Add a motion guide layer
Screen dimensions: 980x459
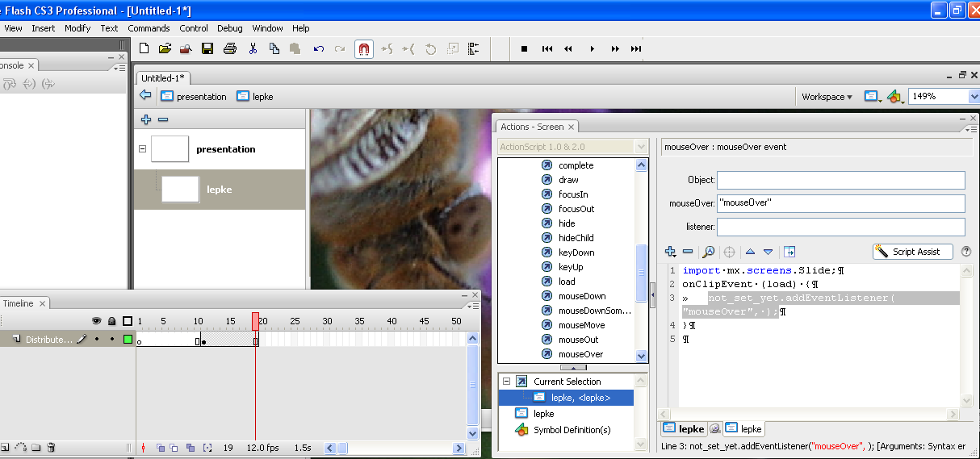(x=20, y=448)
